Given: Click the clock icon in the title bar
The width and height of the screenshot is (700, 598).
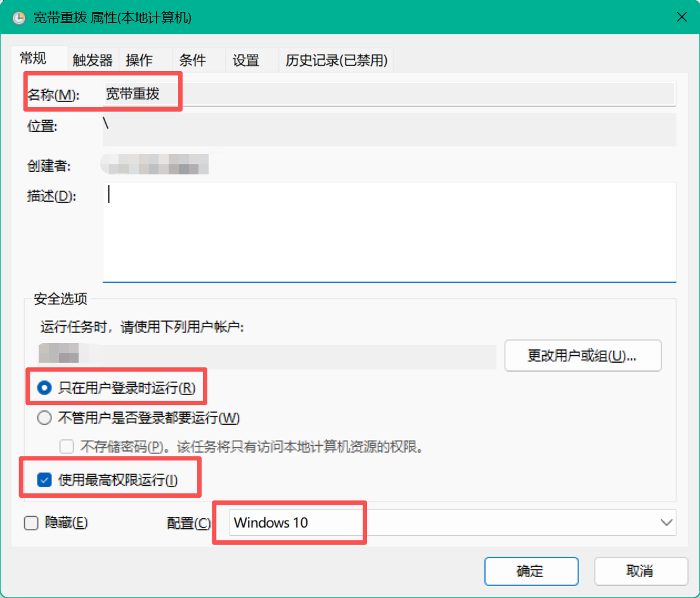Looking at the screenshot, I should click(x=19, y=18).
